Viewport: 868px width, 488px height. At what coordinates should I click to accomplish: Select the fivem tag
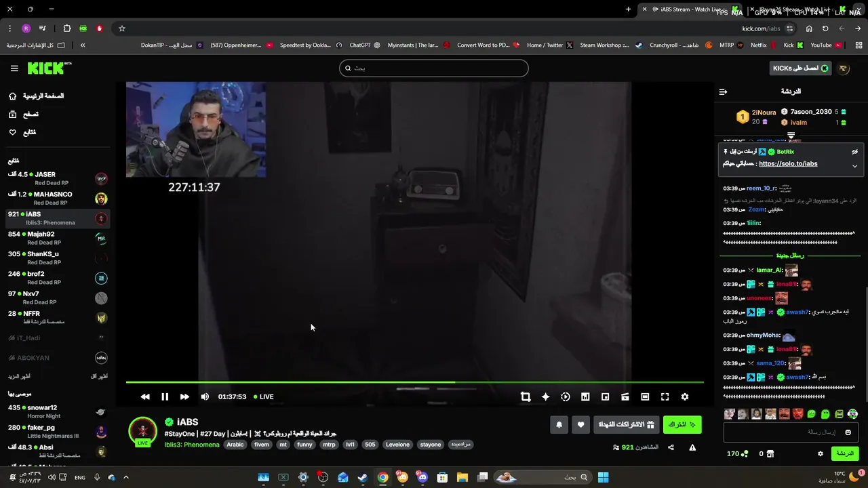pos(262,445)
